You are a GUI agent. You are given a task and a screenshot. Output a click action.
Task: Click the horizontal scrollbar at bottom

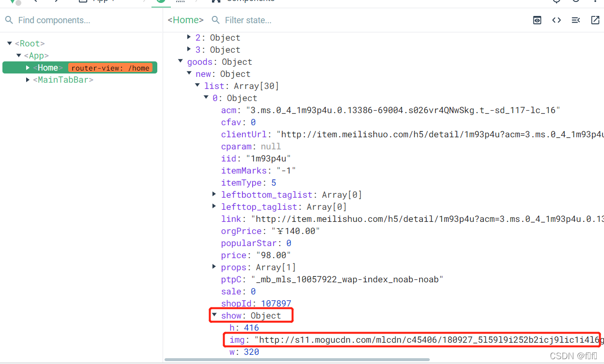point(297,360)
